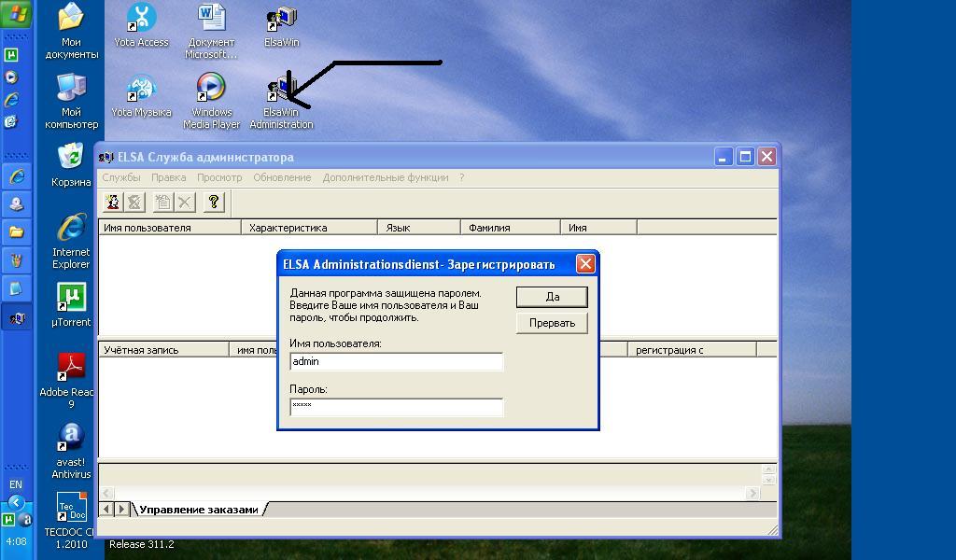The height and width of the screenshot is (560, 956).
Task: Click the help question mark toolbar icon
Action: [x=214, y=202]
